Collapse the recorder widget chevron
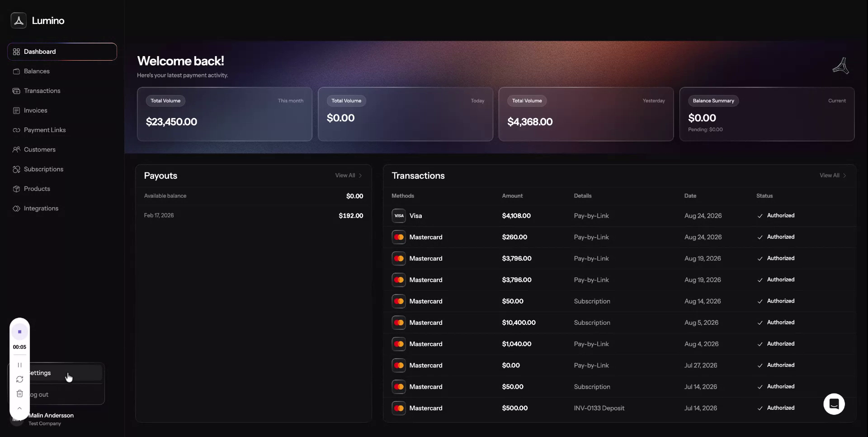 pos(19,408)
